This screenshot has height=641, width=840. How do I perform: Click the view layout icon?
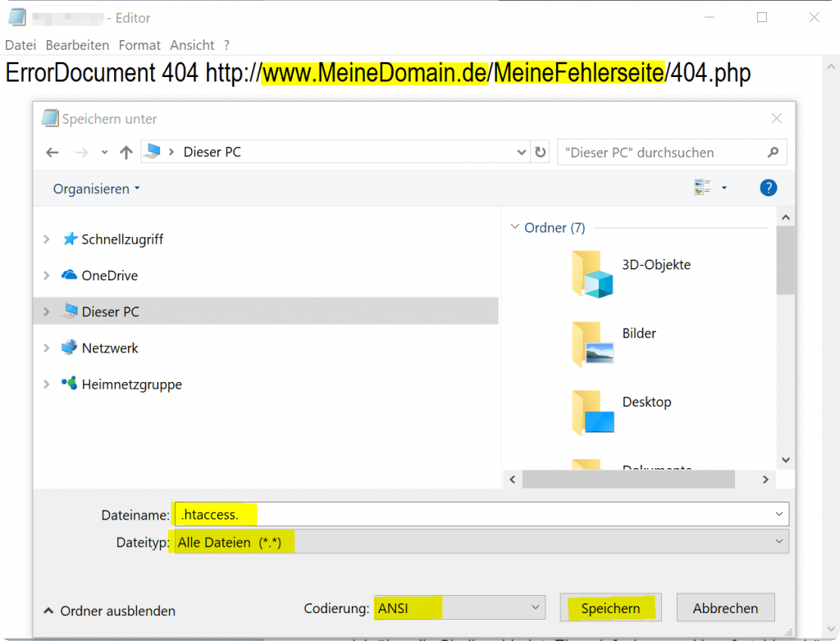pos(702,188)
